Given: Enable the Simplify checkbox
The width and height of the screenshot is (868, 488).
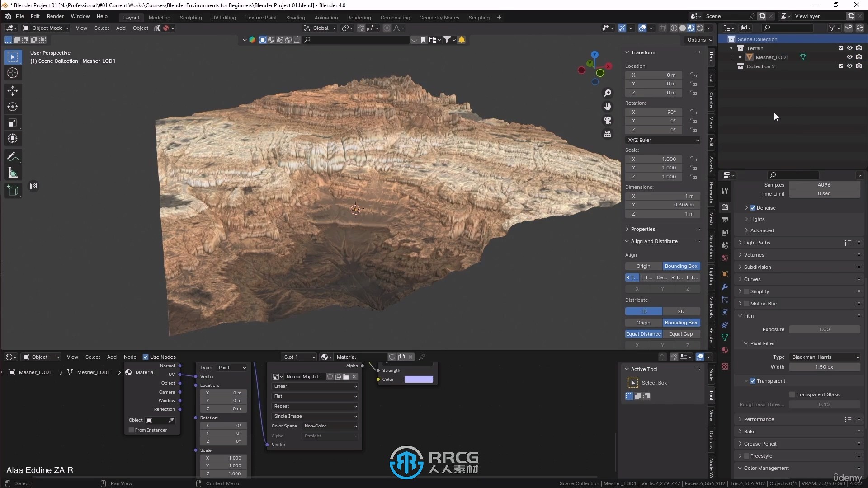Looking at the screenshot, I should 746,291.
